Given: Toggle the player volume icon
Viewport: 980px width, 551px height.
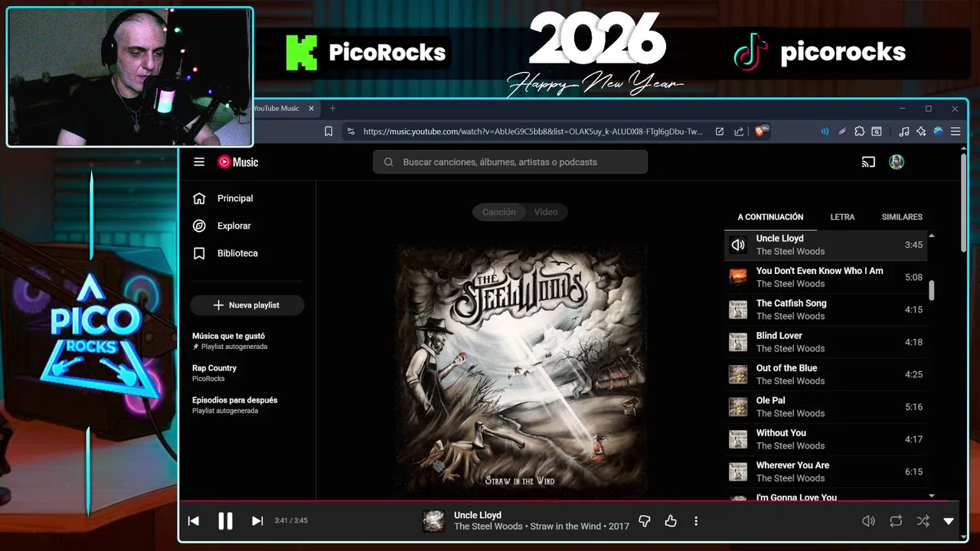Looking at the screenshot, I should (868, 521).
